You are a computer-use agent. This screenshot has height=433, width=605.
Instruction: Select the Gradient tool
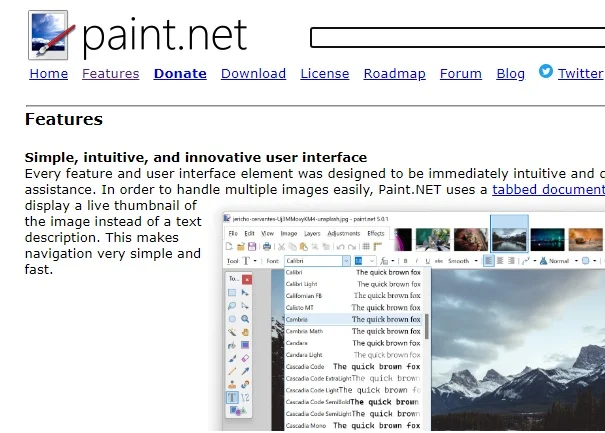[245, 345]
